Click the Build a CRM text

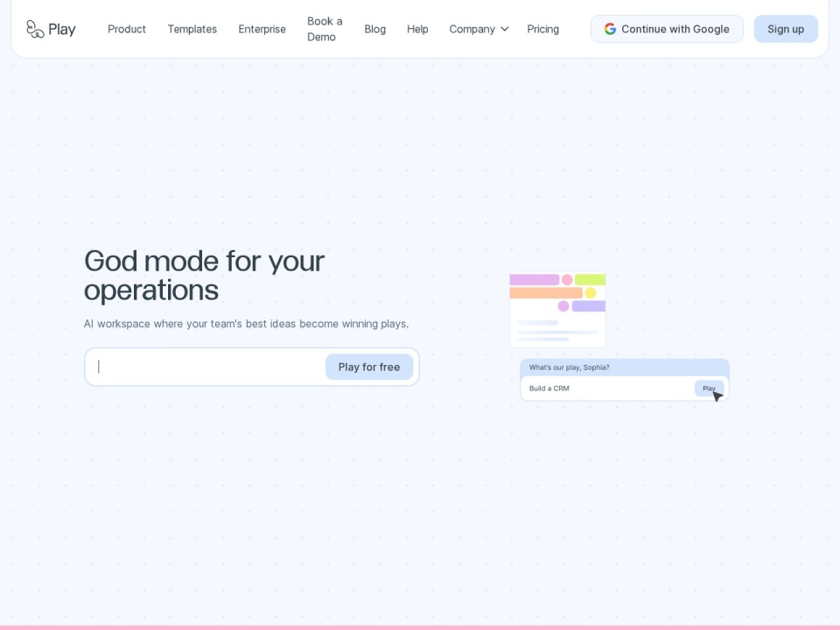[x=549, y=388]
